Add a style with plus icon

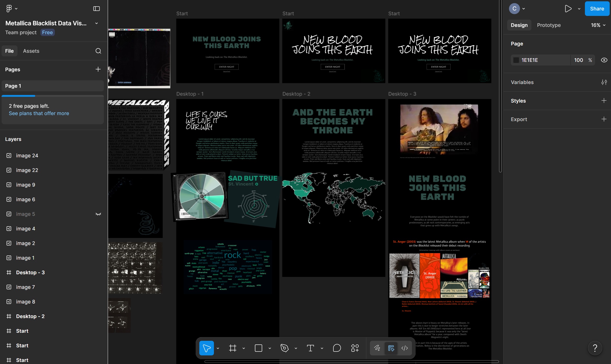(604, 100)
